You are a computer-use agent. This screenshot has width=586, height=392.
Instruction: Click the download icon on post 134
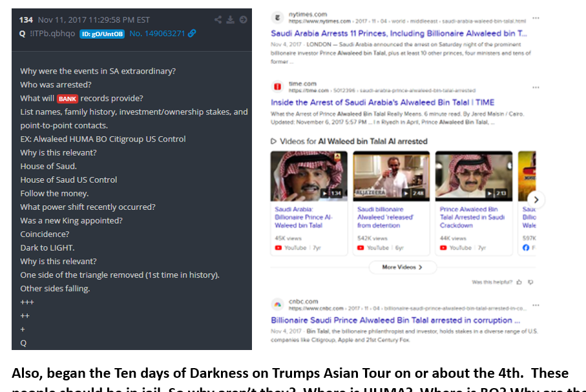[231, 20]
